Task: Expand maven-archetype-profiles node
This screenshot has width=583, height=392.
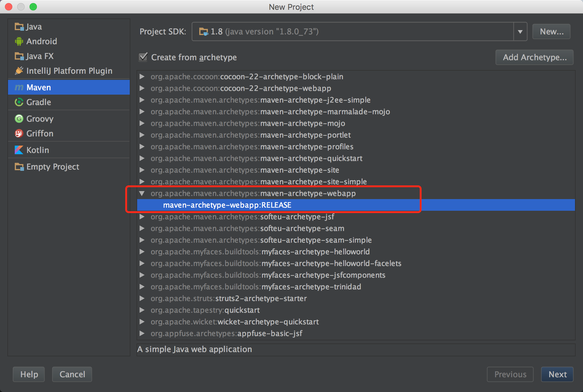Action: pyautogui.click(x=142, y=147)
